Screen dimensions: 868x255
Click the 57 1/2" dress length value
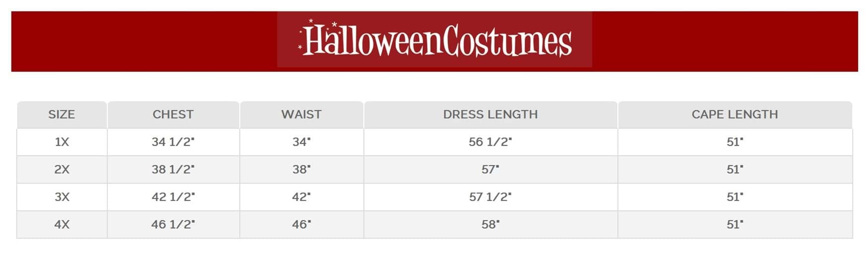point(490,197)
